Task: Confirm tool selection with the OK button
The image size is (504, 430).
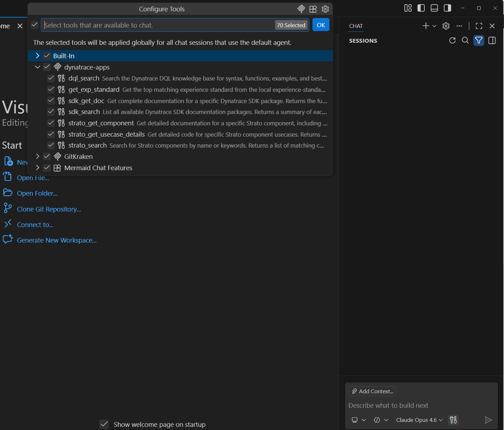Action: click(321, 25)
